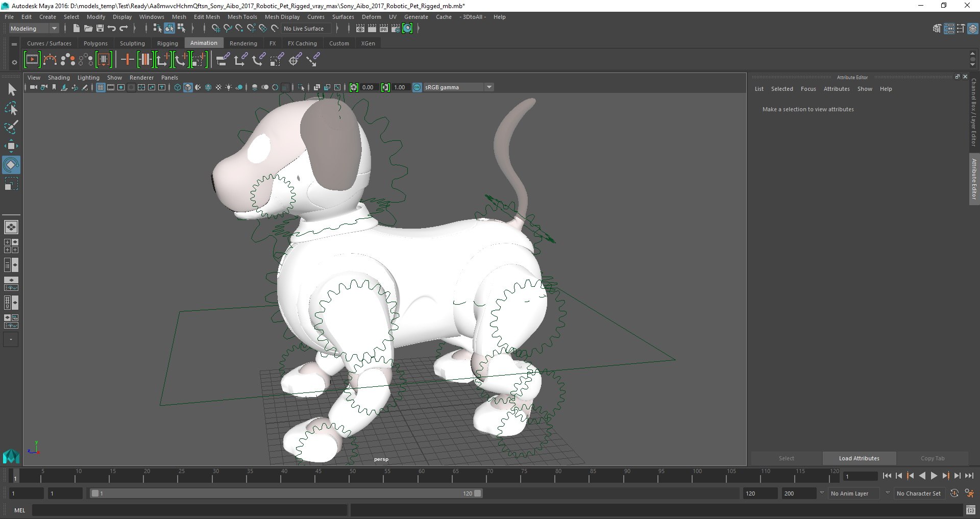Open the shelf options gear menu
The height and width of the screenshot is (519, 980).
pyautogui.click(x=14, y=62)
